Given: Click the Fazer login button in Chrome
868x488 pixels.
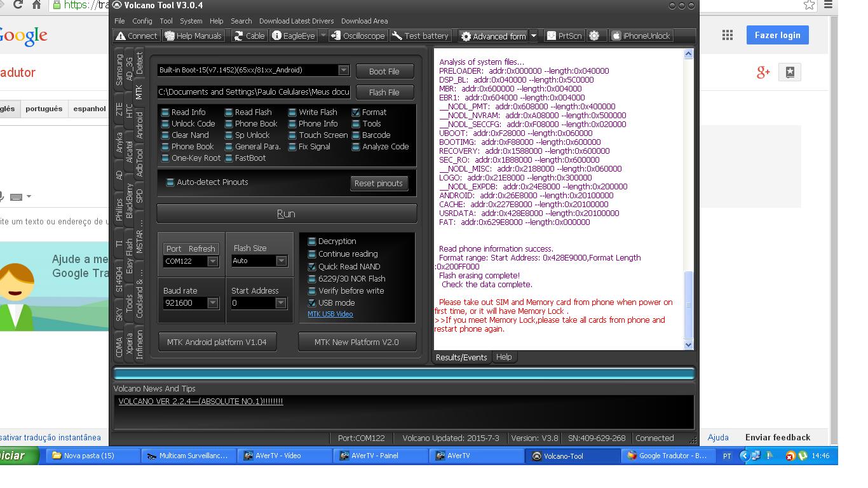Looking at the screenshot, I should point(778,35).
